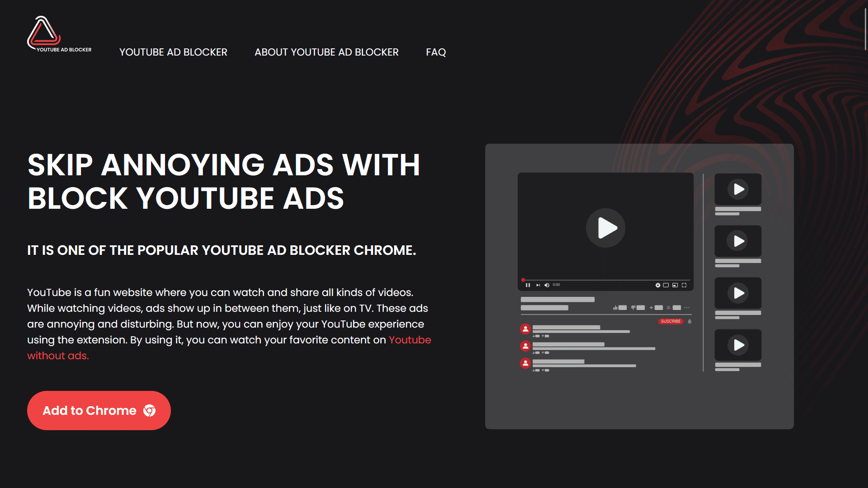The image size is (868, 488).
Task: Click the thumbs-down dislike control
Action: click(x=633, y=307)
